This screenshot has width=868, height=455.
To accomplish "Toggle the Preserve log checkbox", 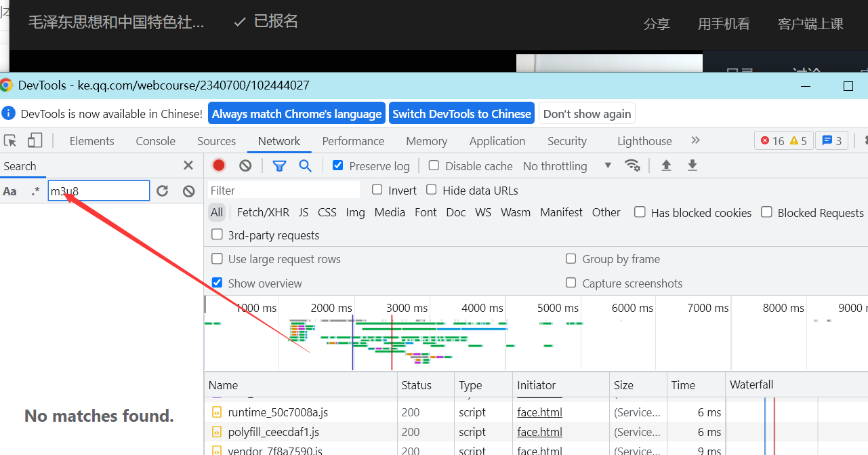I will coord(337,165).
